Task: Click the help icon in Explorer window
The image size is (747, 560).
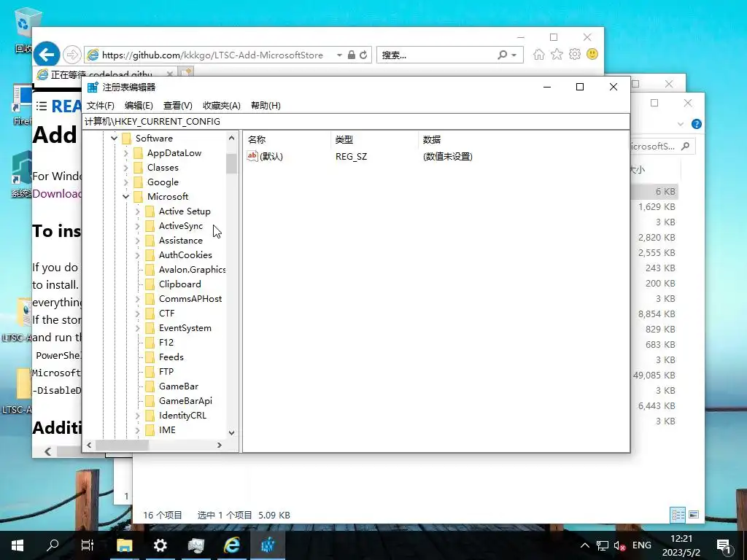Action: [x=697, y=124]
